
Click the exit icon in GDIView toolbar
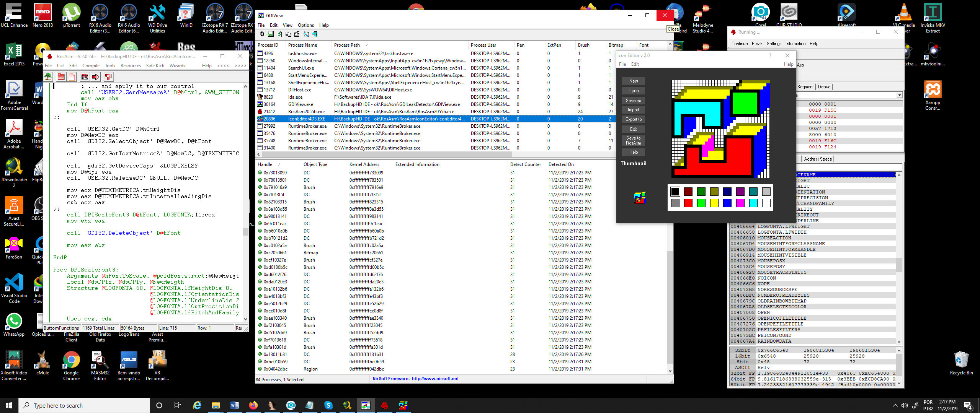315,34
